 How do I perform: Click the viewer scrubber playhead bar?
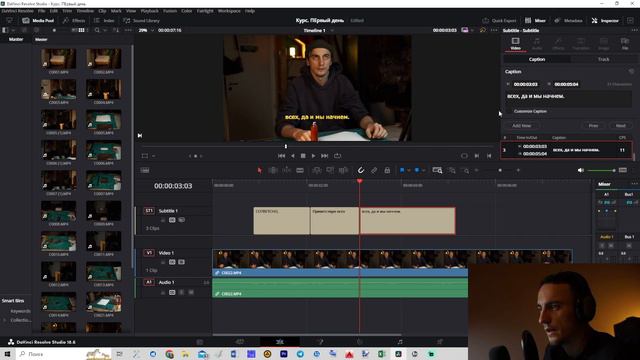(x=286, y=146)
